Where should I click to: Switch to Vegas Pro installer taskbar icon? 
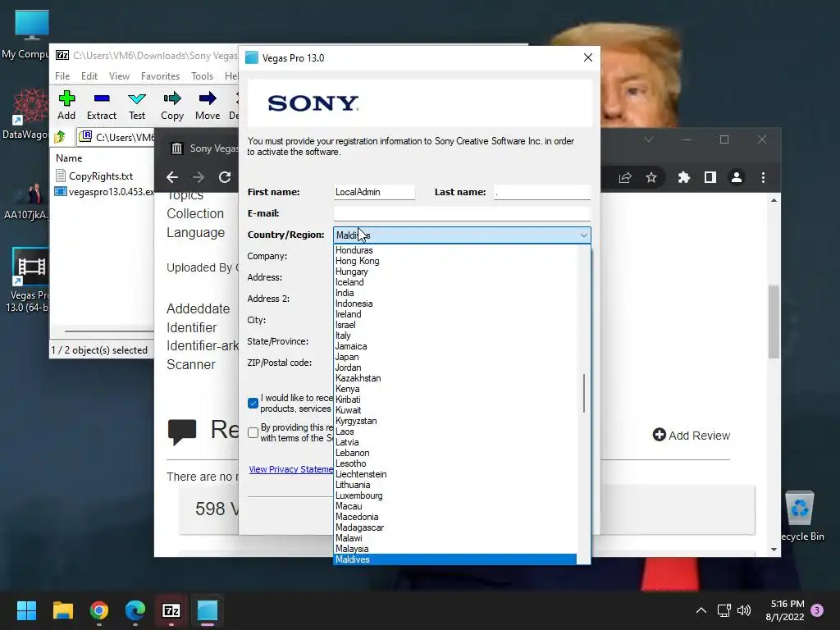coord(208,610)
